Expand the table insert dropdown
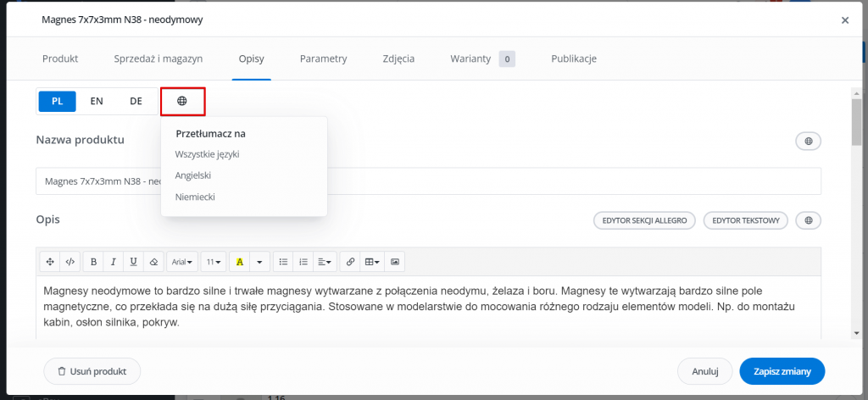 (x=372, y=262)
